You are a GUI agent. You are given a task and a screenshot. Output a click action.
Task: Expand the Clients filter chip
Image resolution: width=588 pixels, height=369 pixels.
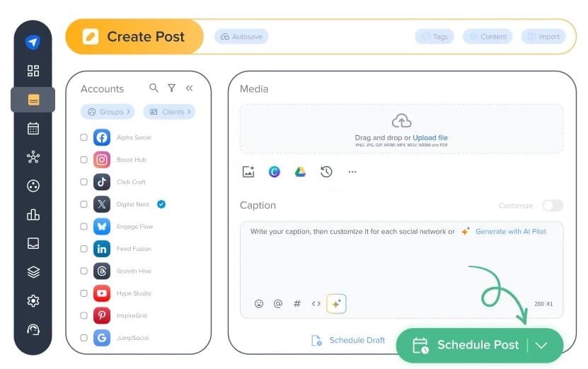[x=169, y=112]
